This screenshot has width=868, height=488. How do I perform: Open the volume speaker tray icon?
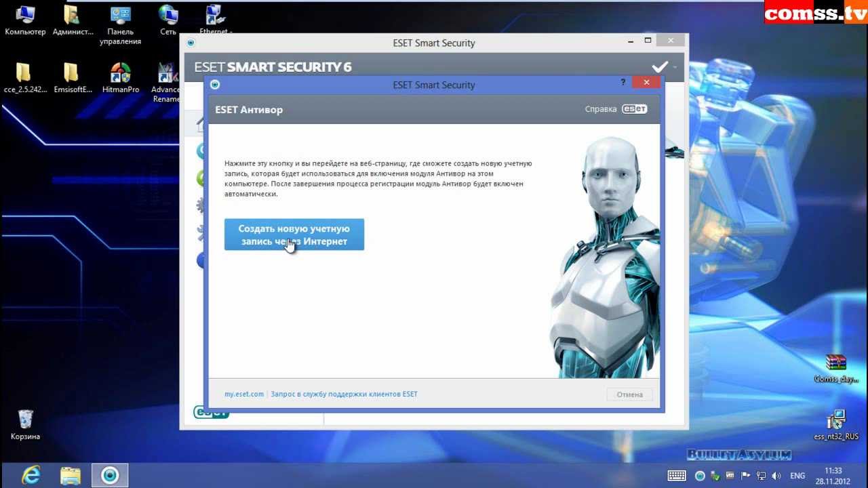[776, 476]
